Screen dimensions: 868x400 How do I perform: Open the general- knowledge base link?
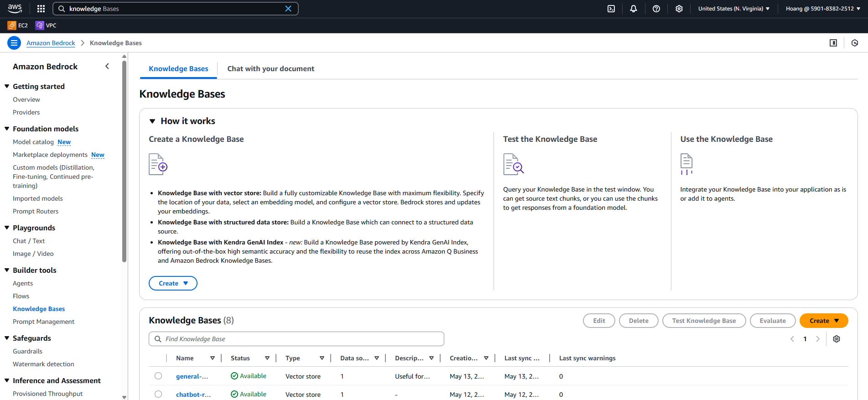[x=192, y=376]
